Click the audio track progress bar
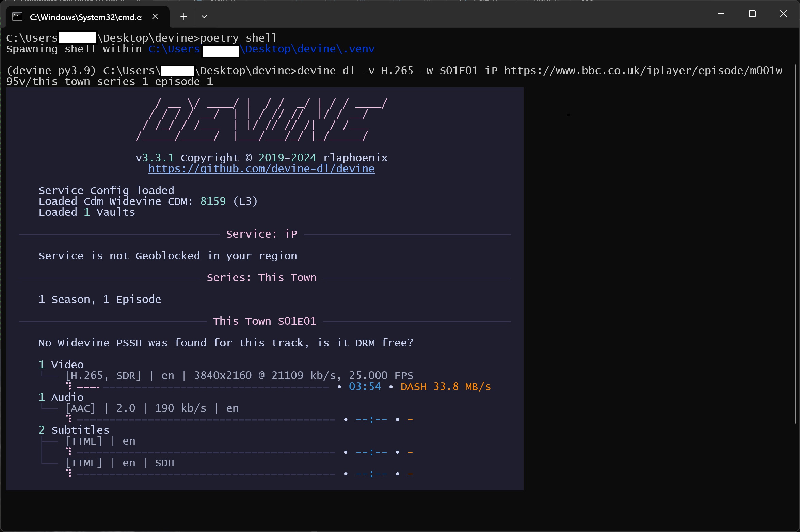The image size is (800, 532). 206,420
